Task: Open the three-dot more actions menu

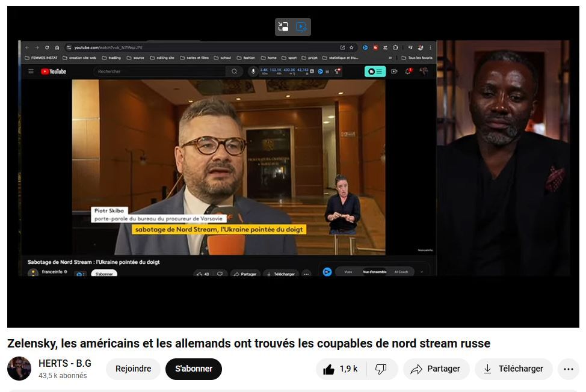Action: (x=569, y=369)
